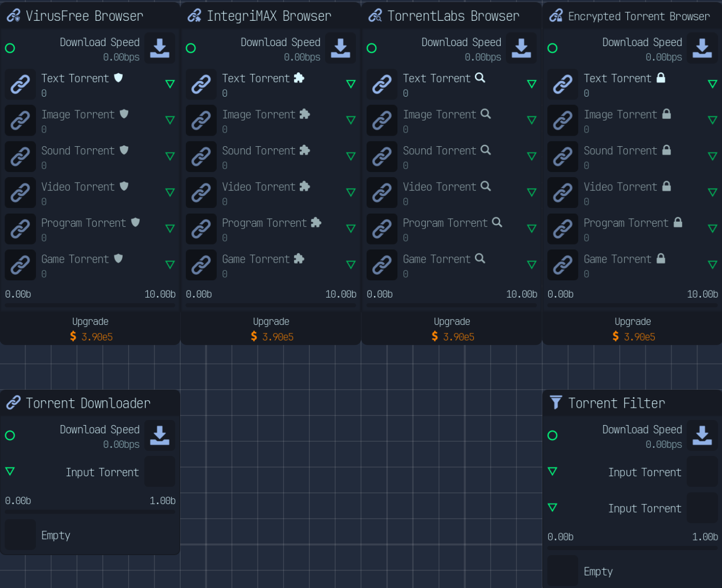Select the Sound Torrent link icon in IntegriMAX Browser
Image resolution: width=722 pixels, height=588 pixels.
coord(201,157)
